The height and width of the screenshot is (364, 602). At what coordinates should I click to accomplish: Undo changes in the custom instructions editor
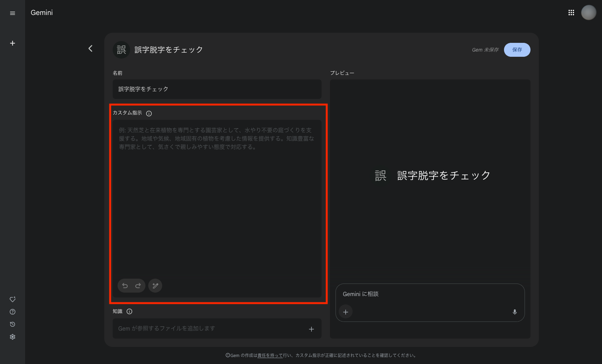click(125, 286)
